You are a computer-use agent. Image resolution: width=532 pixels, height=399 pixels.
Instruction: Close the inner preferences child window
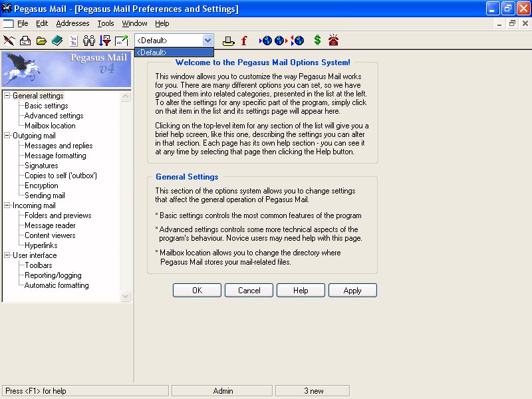tap(525, 23)
